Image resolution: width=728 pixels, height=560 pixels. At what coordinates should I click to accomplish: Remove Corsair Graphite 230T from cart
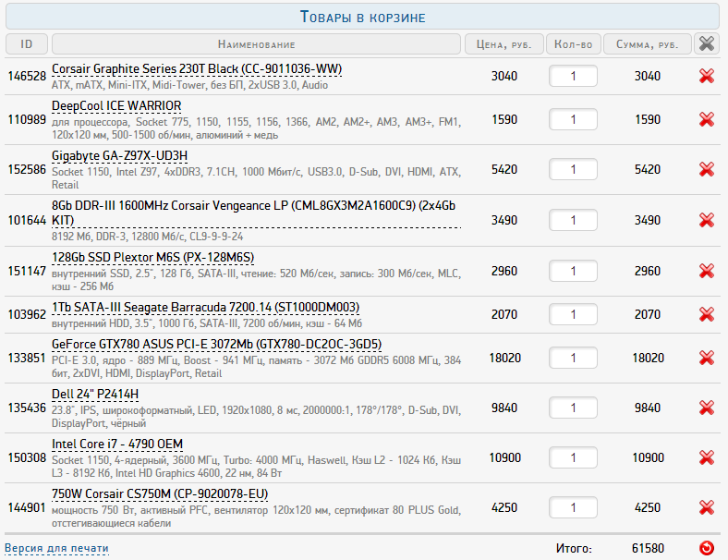click(x=706, y=76)
